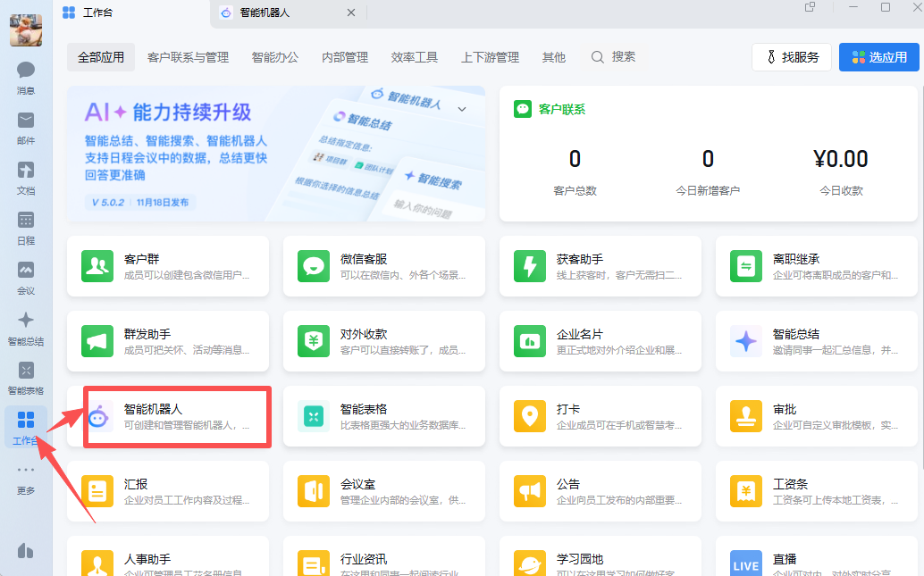Click the user avatar thumbnail
Viewport: 924px width, 576px height.
26,30
